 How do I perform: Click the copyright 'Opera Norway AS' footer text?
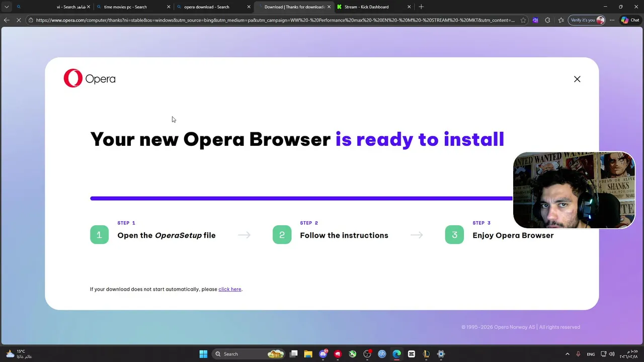[521, 327]
